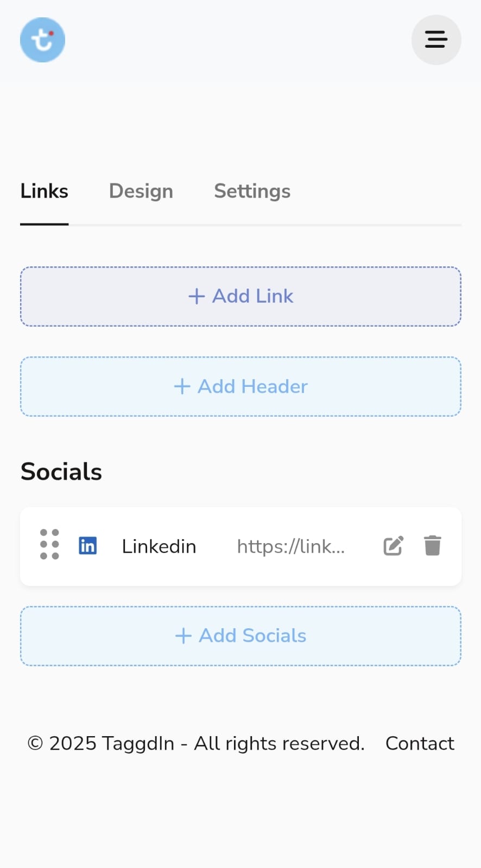Click the Add Link button text

pos(252,296)
